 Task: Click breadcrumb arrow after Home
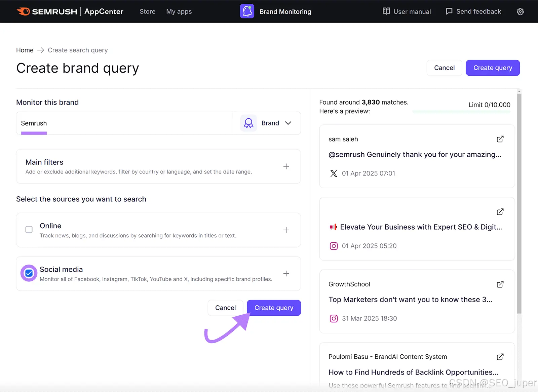pyautogui.click(x=41, y=50)
